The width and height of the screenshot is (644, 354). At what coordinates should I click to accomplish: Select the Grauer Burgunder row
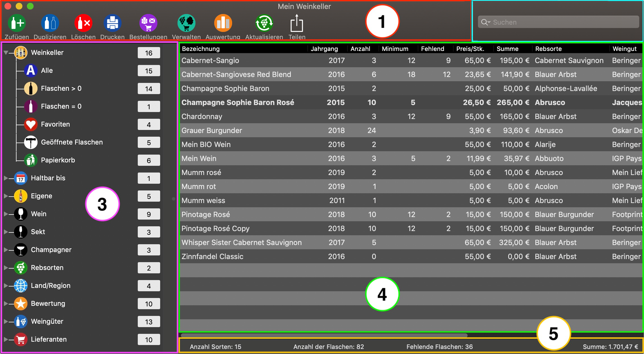[x=411, y=131]
